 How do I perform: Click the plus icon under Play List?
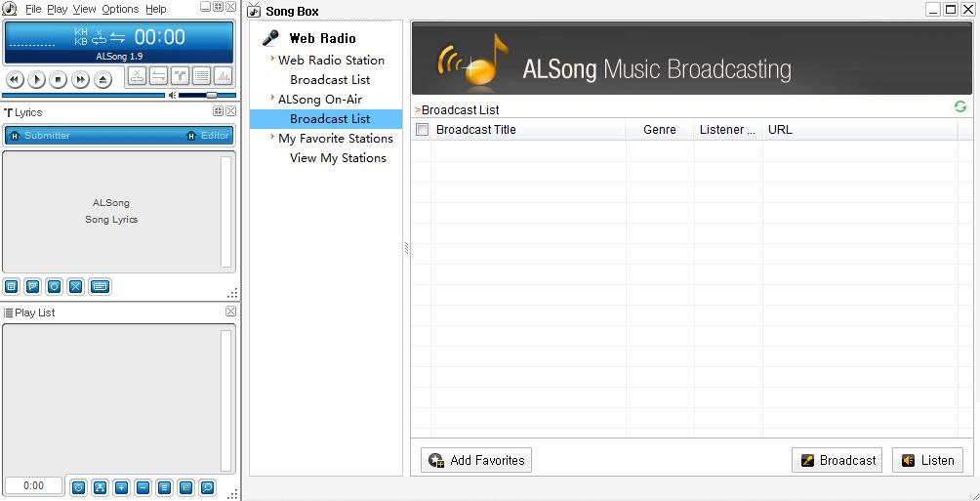[x=121, y=487]
